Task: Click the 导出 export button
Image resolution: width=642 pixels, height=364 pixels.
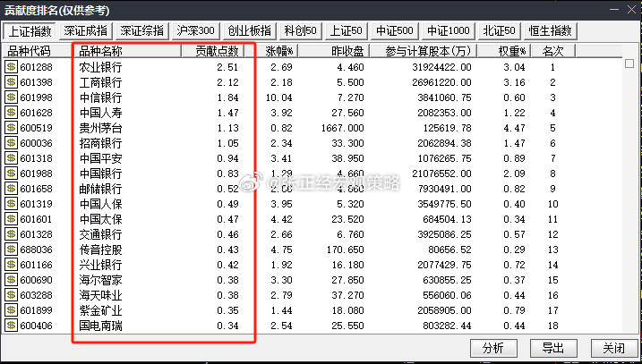Action: 553,348
